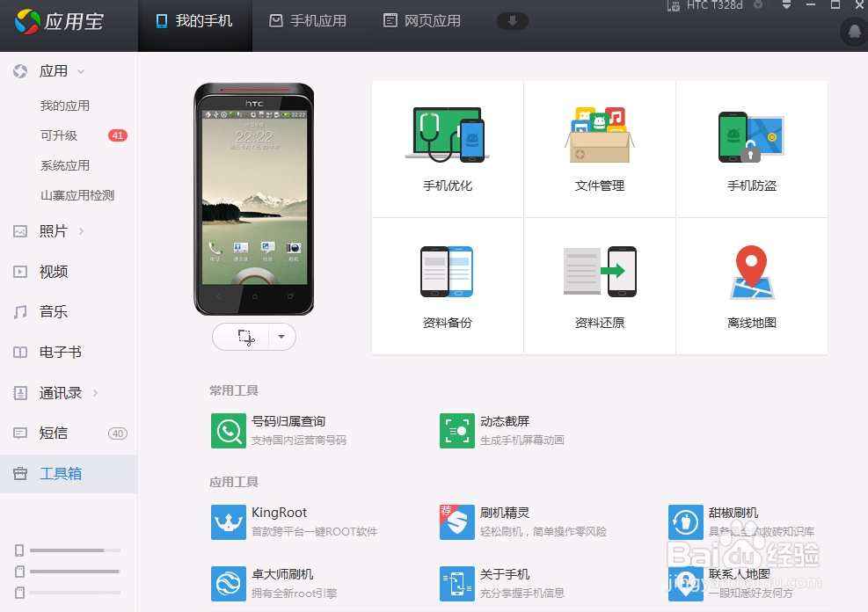Open the 联系人地图 contacts map icon

(x=685, y=583)
